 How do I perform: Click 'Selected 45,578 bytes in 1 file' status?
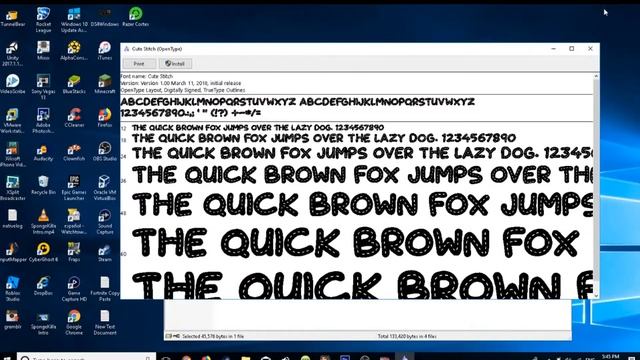coord(213,336)
